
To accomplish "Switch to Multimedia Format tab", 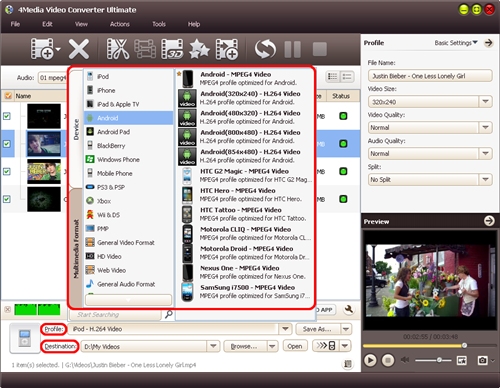I will coord(76,249).
